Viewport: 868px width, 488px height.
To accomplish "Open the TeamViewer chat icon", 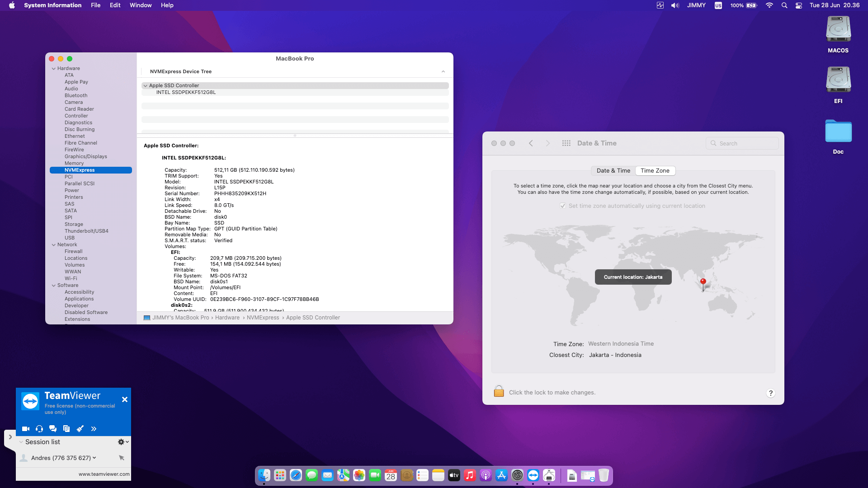I will (x=53, y=429).
